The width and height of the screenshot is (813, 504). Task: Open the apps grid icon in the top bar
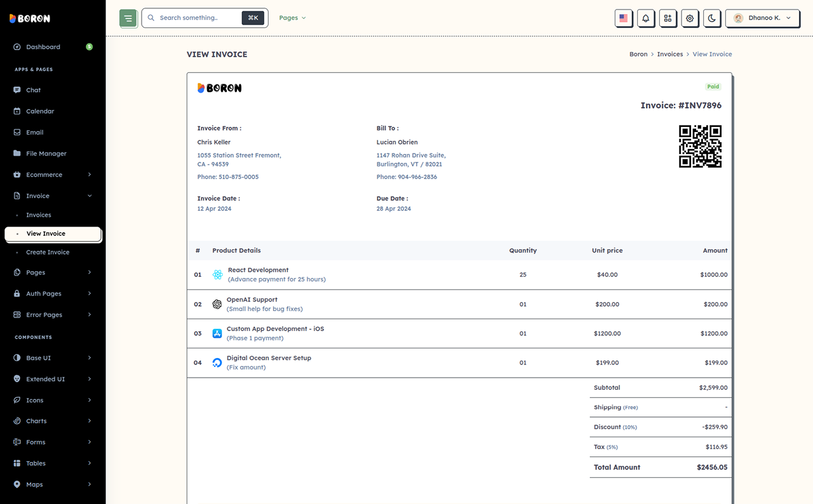click(x=668, y=18)
